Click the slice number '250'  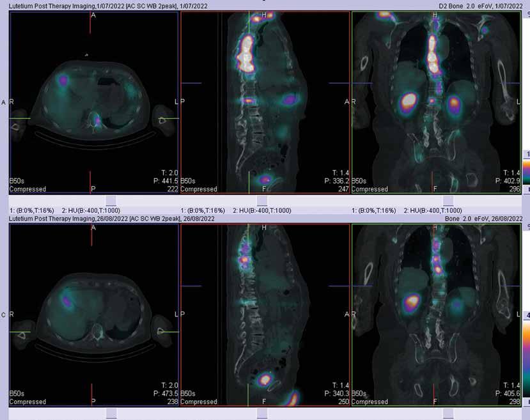[343, 401]
